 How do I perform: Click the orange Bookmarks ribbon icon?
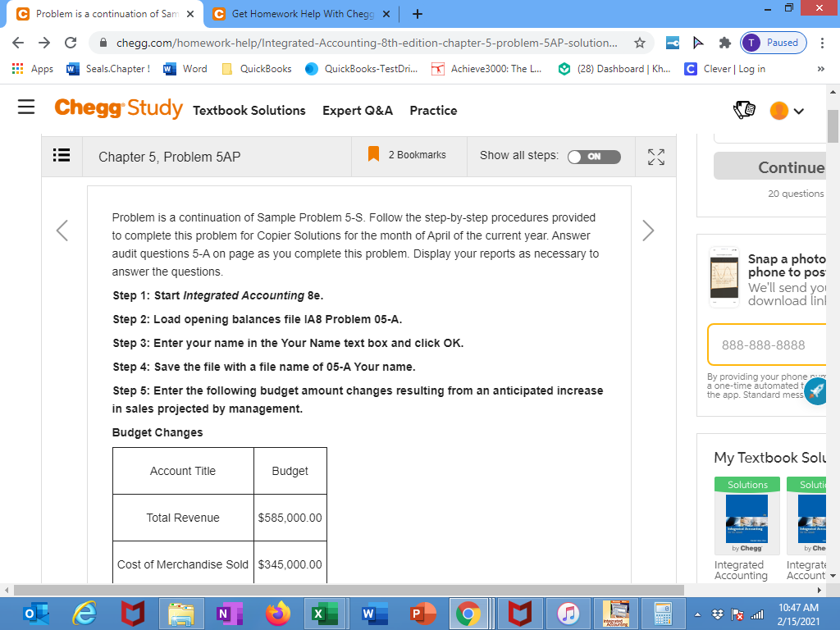(373, 154)
